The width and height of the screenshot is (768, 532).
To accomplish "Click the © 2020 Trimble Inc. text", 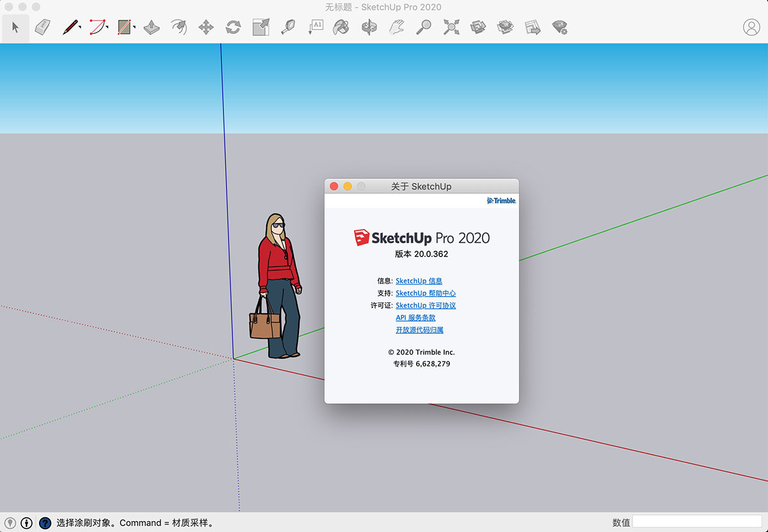I will coord(421,352).
